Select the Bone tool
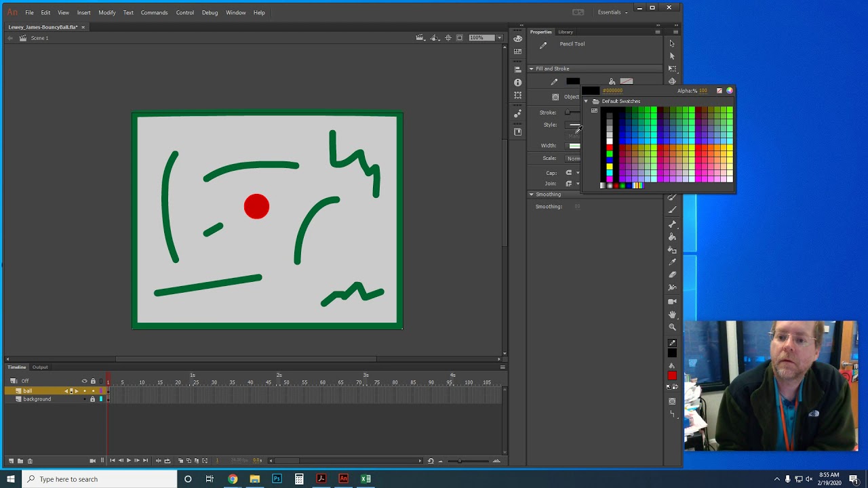The width and height of the screenshot is (868, 488). [672, 224]
